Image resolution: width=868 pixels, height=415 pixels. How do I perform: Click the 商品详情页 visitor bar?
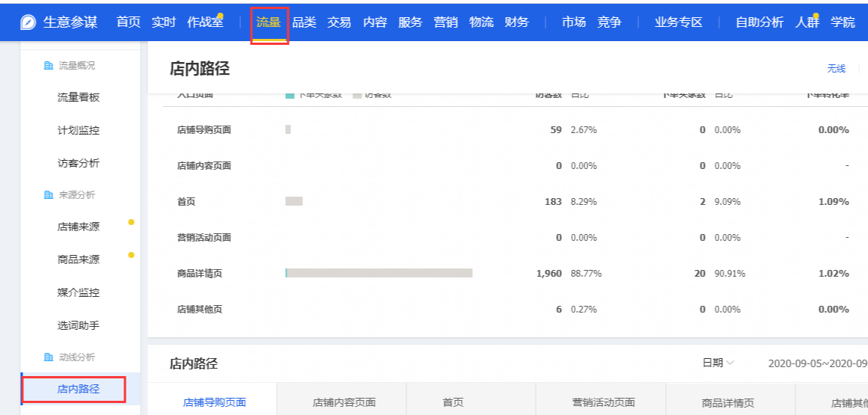(x=379, y=273)
